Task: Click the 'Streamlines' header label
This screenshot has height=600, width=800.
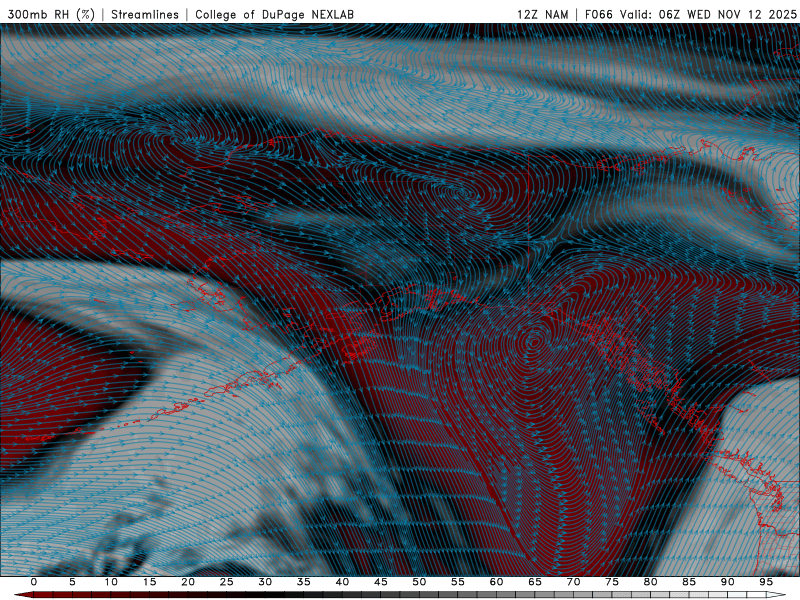Action: 145,15
